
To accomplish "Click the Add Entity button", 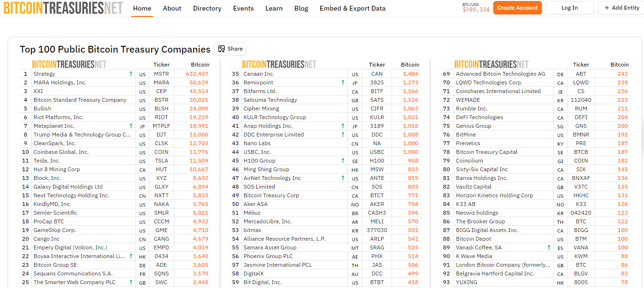I will [x=620, y=8].
